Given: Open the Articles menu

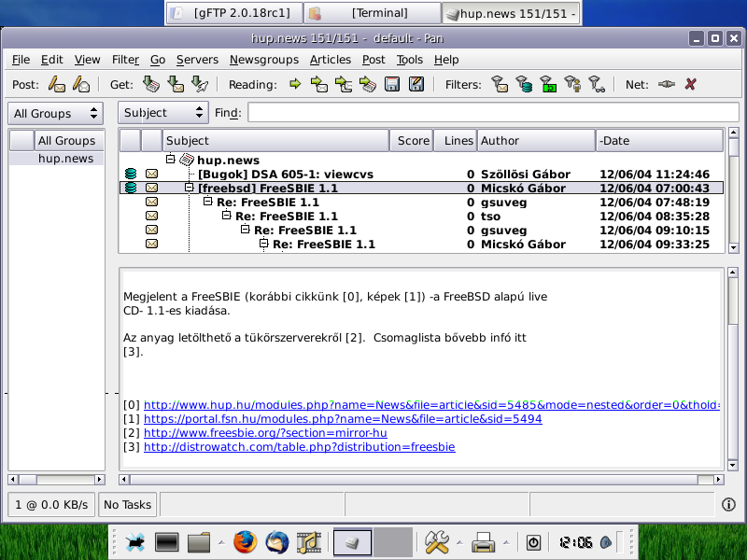Looking at the screenshot, I should point(331,60).
